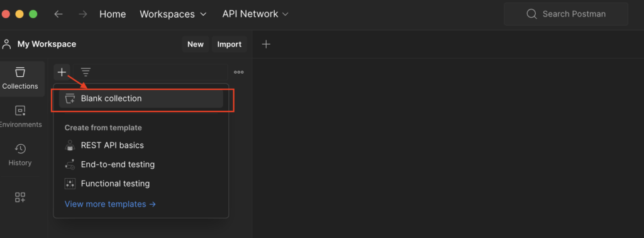Click the New button
This screenshot has height=238, width=644.
tap(196, 44)
